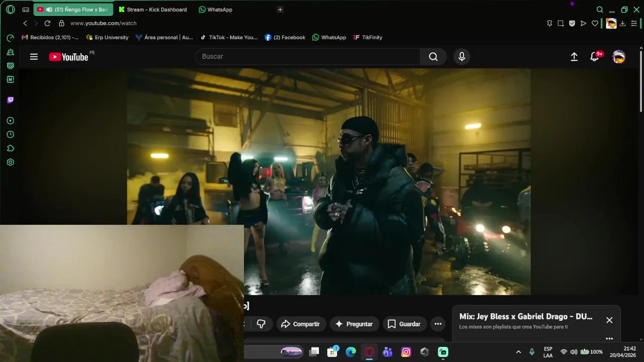Open History clock sidebar icon
The height and width of the screenshot is (362, 644).
(10, 135)
